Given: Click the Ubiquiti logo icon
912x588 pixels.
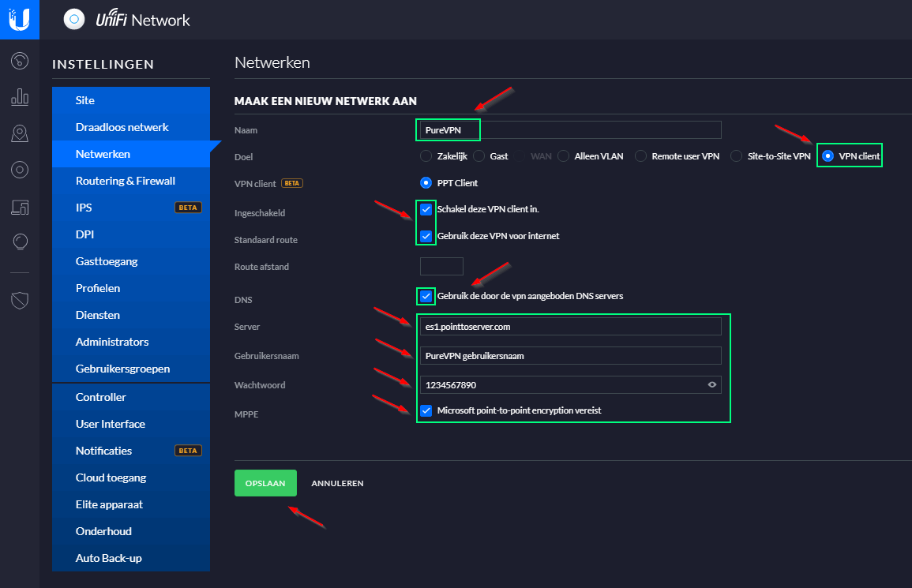Looking at the screenshot, I should pyautogui.click(x=19, y=19).
